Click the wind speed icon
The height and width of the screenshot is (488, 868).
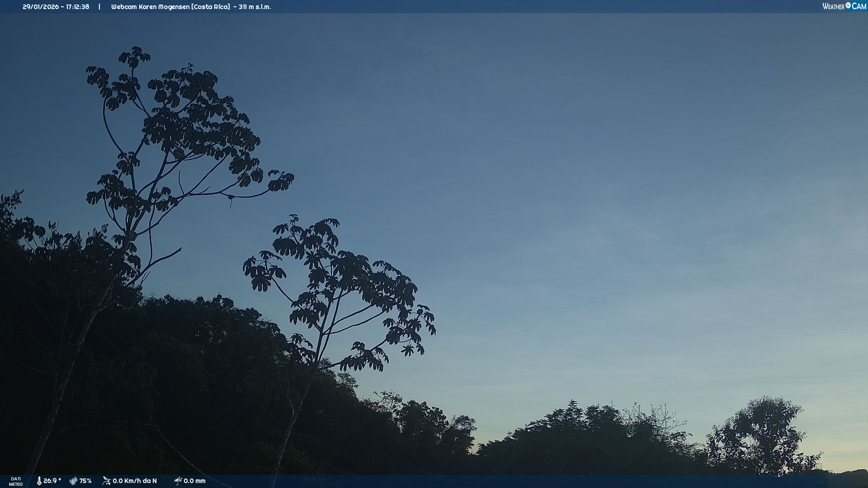(x=106, y=481)
